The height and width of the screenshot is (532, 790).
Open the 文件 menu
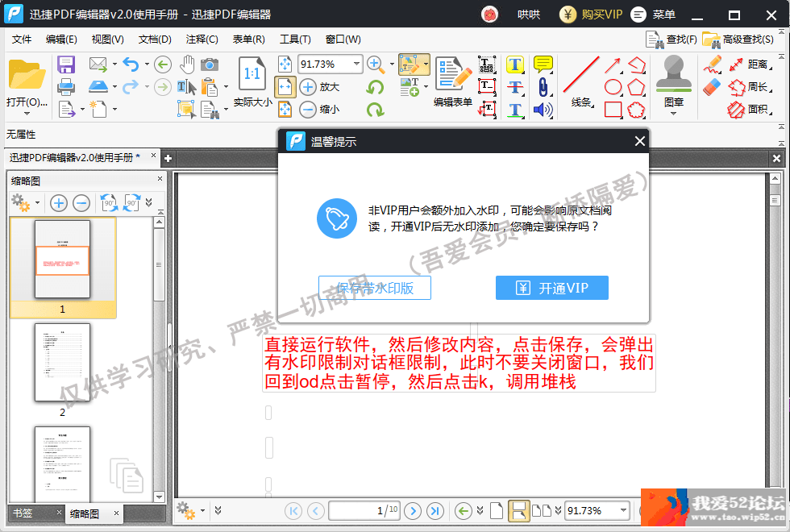point(22,39)
